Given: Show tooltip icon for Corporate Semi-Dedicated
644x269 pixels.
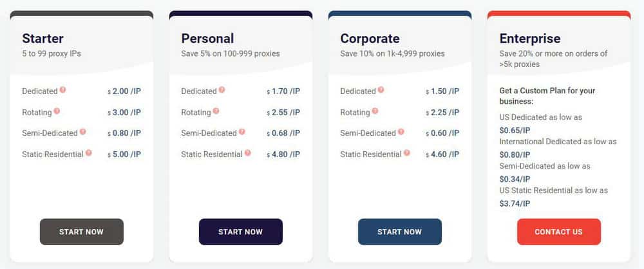Looking at the screenshot, I should [401, 132].
